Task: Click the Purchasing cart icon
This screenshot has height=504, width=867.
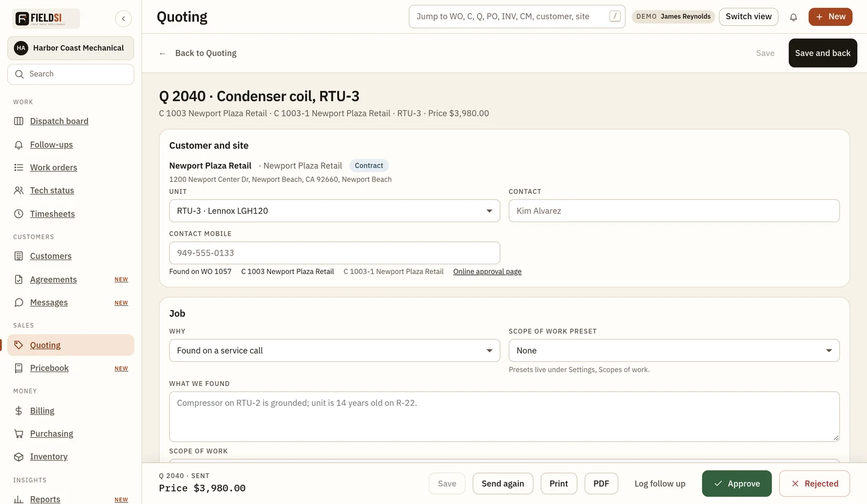Action: tap(19, 434)
